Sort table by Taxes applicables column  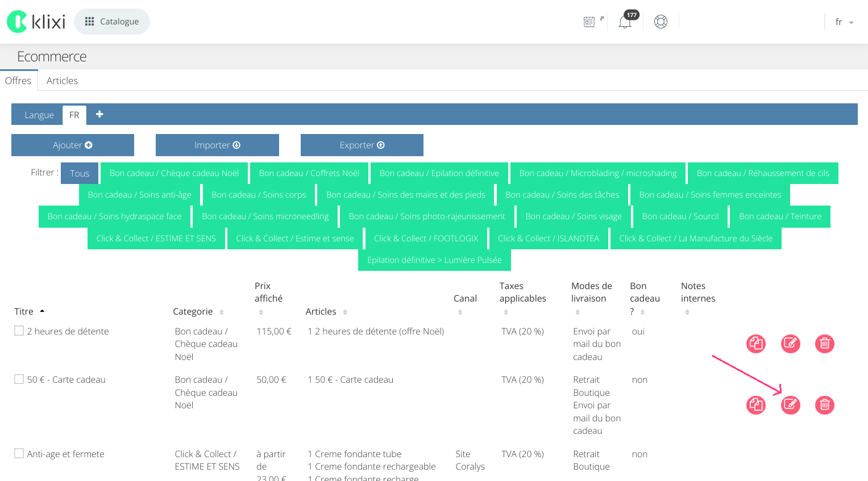click(522, 298)
